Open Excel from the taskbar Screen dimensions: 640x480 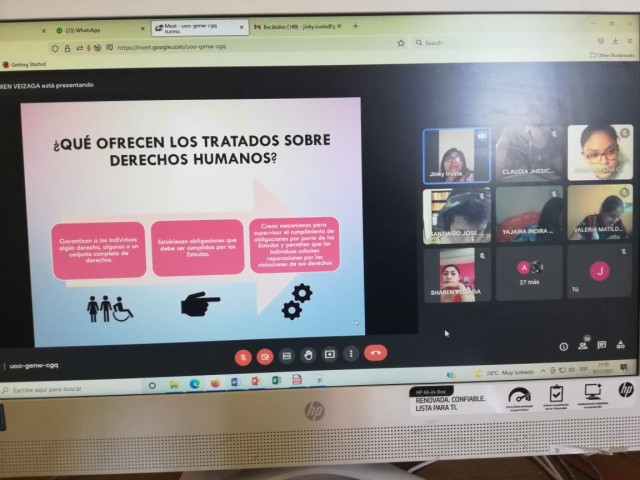tap(276, 380)
